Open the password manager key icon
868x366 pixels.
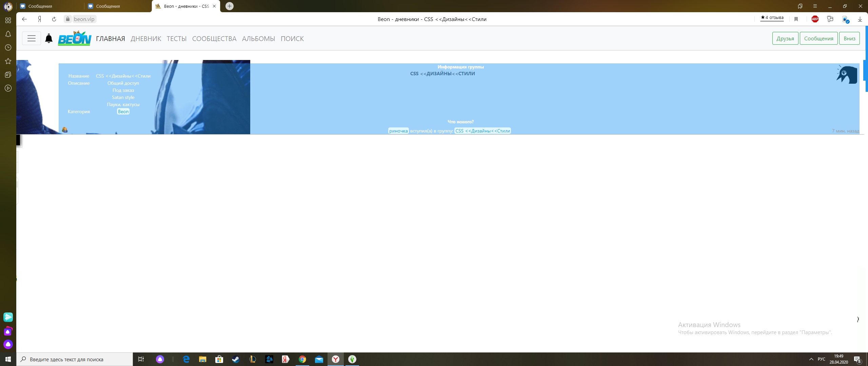tap(830, 19)
